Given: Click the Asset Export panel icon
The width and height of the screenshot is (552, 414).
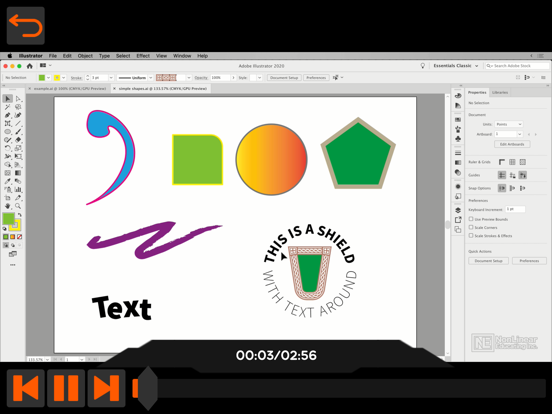Looking at the screenshot, I should point(458,220).
